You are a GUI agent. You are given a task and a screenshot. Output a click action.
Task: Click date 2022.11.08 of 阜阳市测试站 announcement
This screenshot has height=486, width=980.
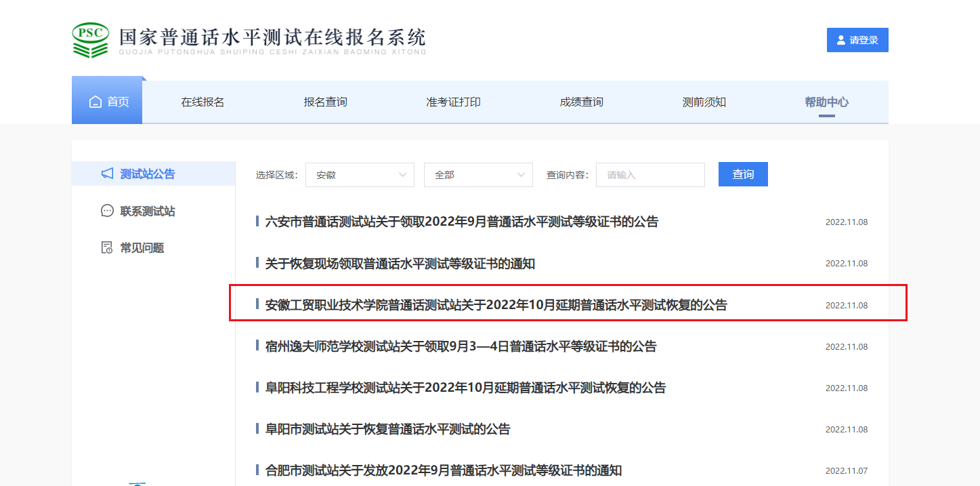coord(847,430)
